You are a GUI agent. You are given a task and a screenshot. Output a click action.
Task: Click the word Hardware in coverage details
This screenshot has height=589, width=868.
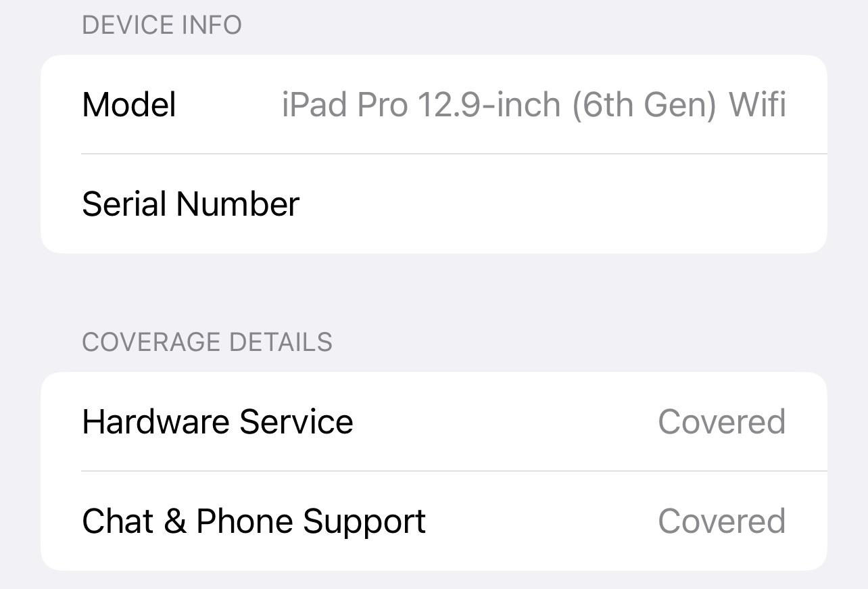(x=156, y=422)
